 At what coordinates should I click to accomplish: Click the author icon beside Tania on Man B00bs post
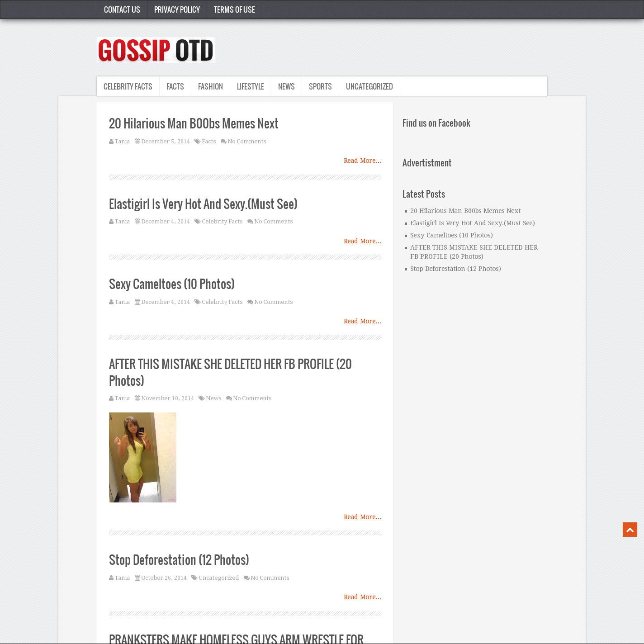tap(111, 142)
